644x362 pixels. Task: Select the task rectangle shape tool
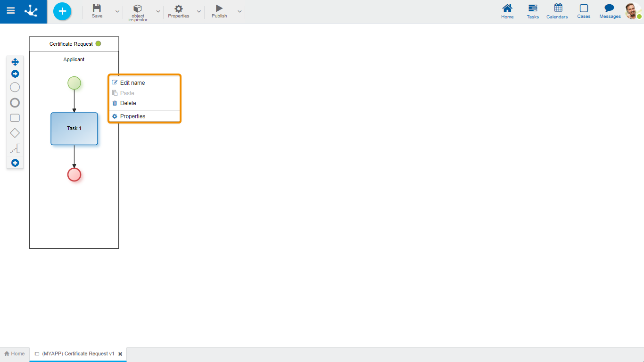coord(15,118)
